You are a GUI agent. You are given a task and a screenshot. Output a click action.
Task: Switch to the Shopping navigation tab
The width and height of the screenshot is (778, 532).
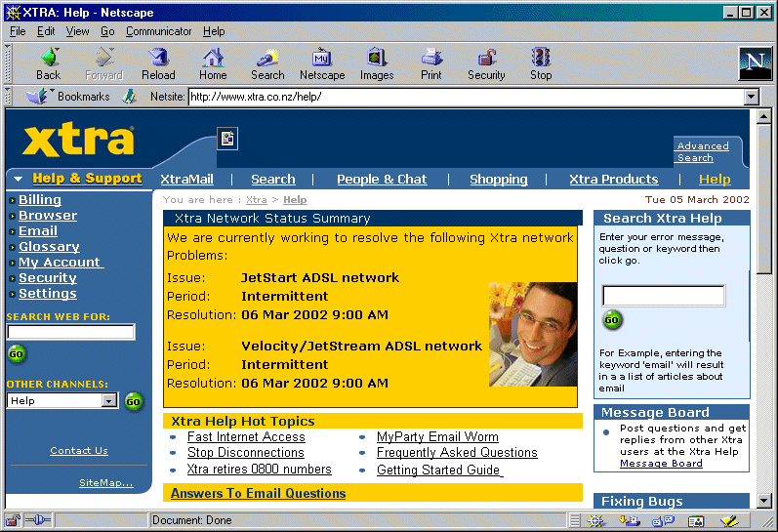(x=498, y=180)
